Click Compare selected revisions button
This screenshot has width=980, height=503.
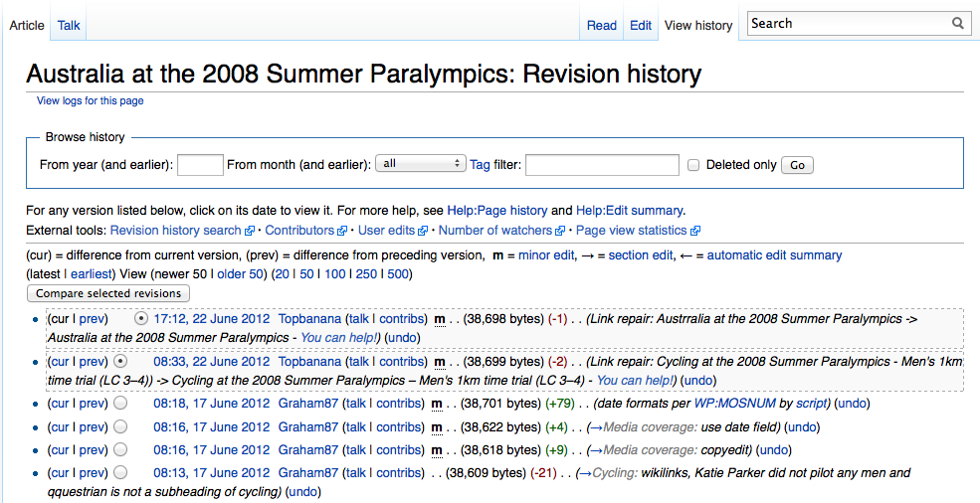pos(108,293)
